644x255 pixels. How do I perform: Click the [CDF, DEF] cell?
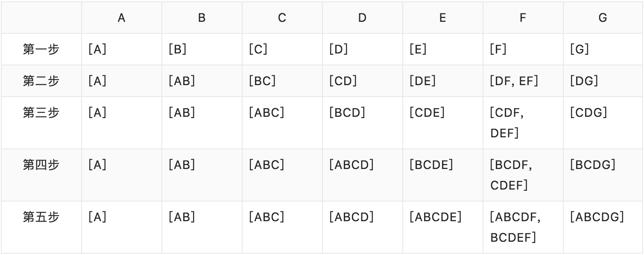point(507,123)
